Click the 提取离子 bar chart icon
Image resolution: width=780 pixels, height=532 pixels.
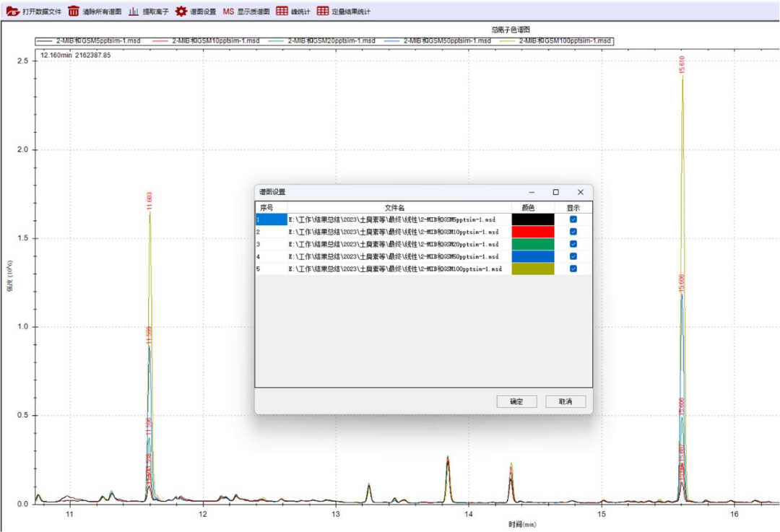point(134,12)
